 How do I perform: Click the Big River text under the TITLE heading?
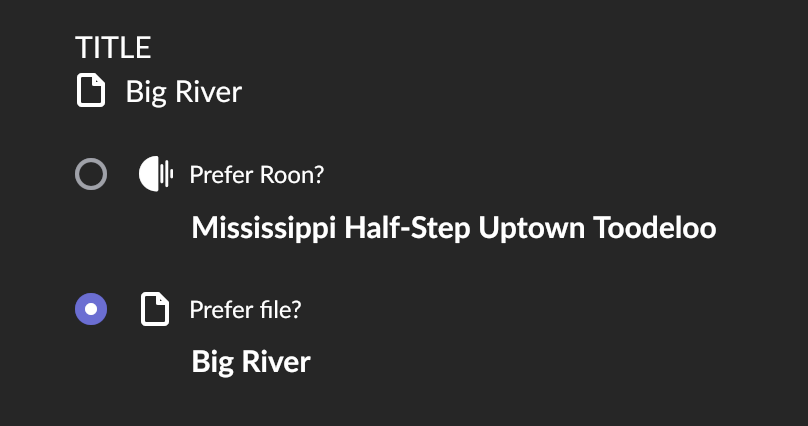pyautogui.click(x=183, y=93)
